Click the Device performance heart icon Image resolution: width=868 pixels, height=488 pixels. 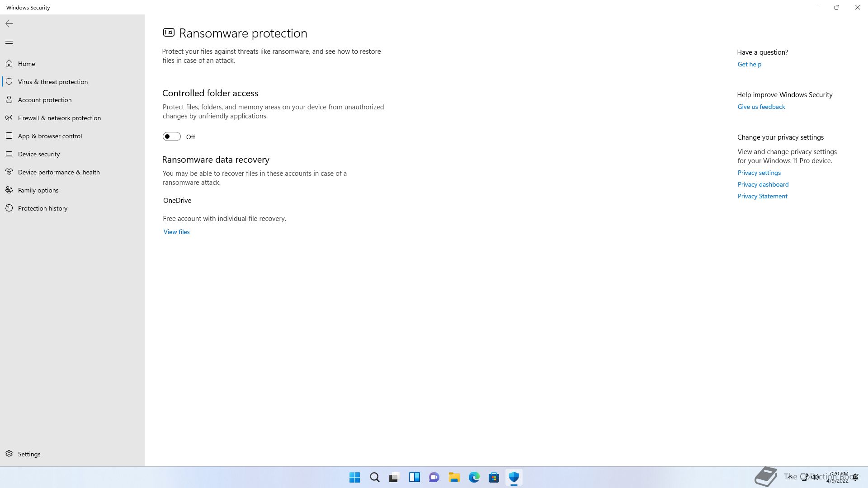pos(9,172)
